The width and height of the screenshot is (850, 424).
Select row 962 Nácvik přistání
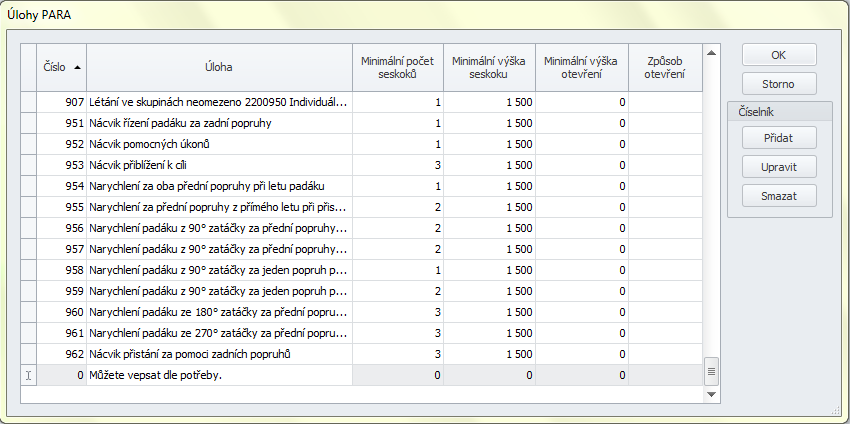click(219, 354)
